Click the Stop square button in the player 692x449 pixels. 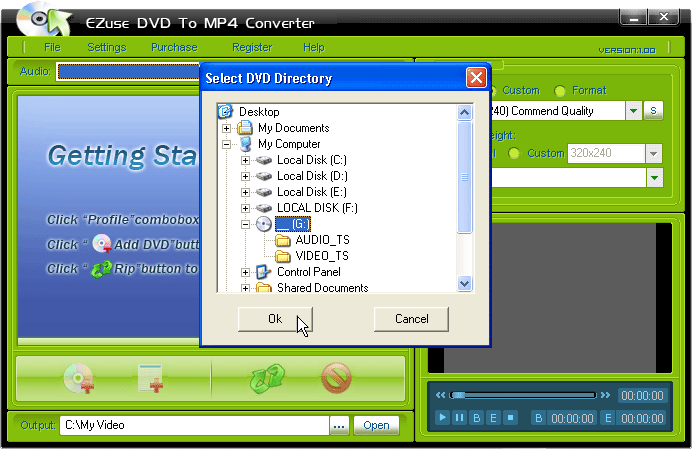click(x=511, y=417)
